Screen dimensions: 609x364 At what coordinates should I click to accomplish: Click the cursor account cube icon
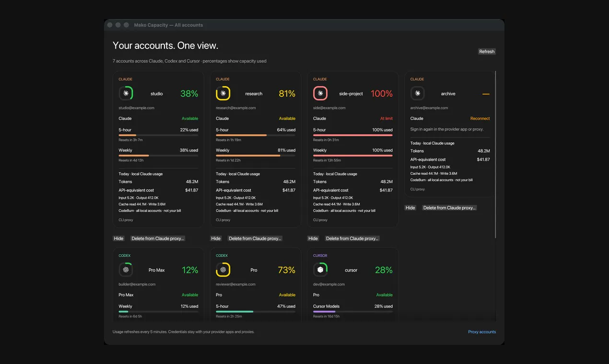coord(320,270)
